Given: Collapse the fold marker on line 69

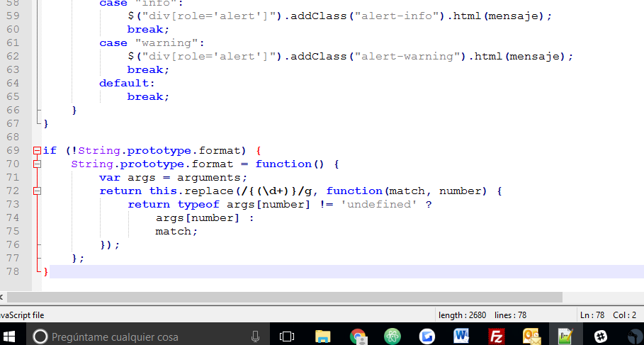Looking at the screenshot, I should pyautogui.click(x=37, y=151).
